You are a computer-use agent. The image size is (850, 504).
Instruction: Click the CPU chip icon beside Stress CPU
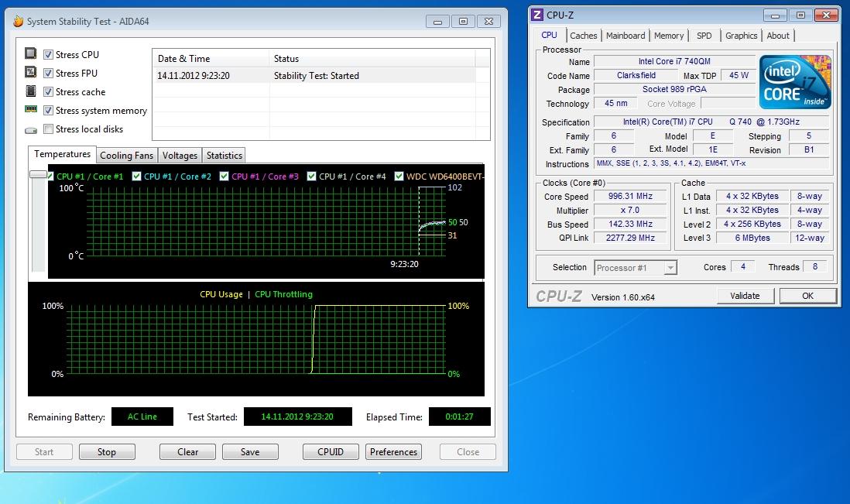click(x=31, y=53)
